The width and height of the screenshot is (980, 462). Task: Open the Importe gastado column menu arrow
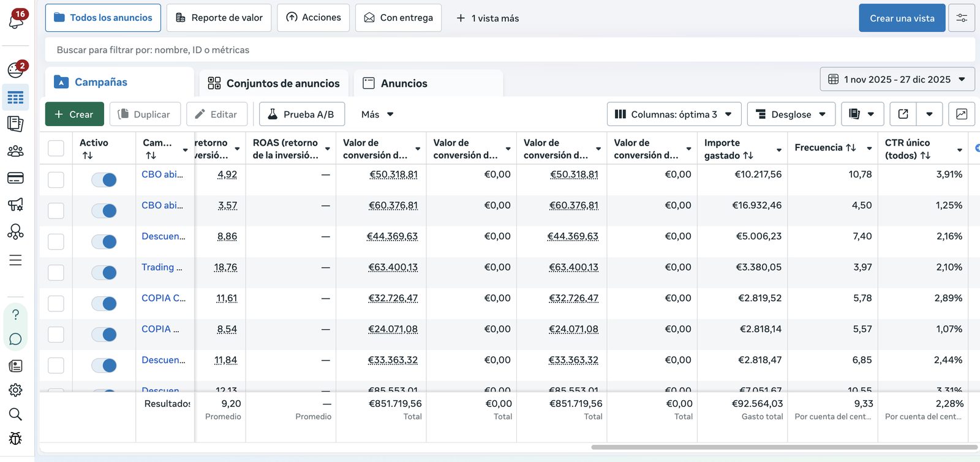tap(779, 149)
